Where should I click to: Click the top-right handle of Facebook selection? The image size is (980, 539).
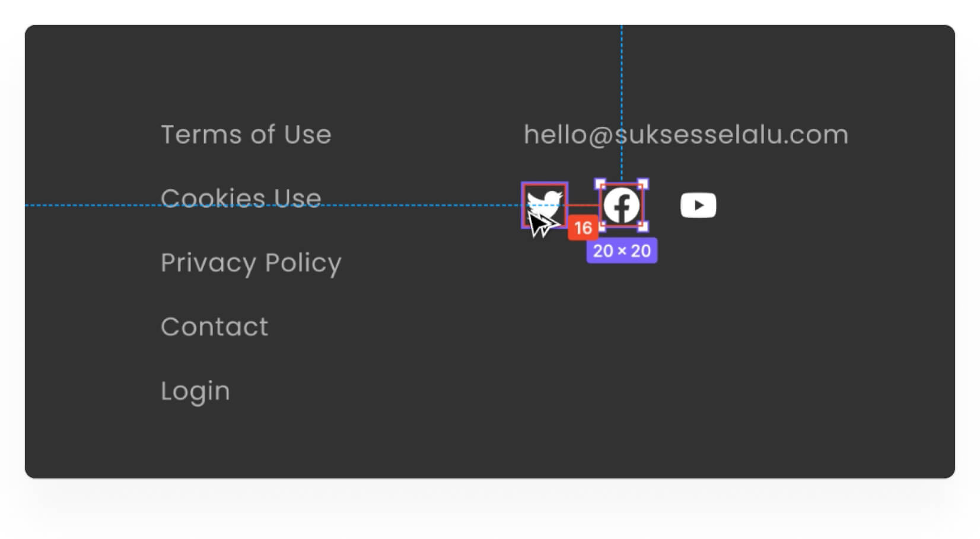pos(643,184)
